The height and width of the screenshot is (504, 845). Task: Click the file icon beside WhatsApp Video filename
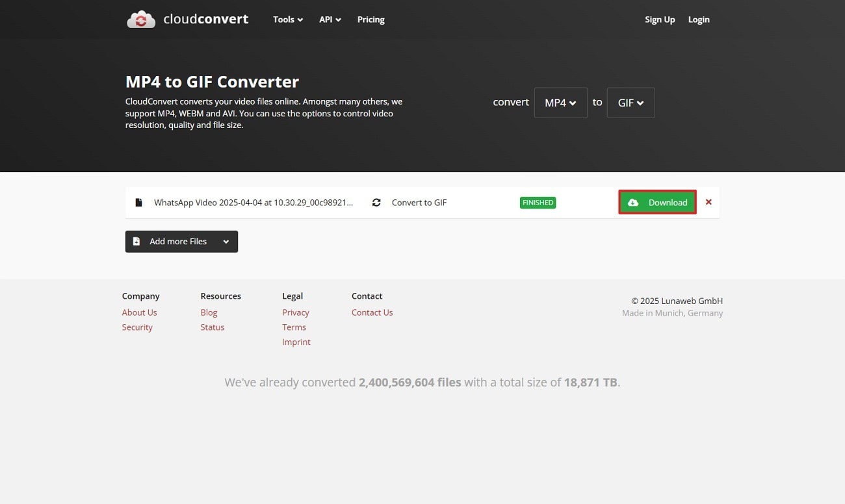(138, 203)
